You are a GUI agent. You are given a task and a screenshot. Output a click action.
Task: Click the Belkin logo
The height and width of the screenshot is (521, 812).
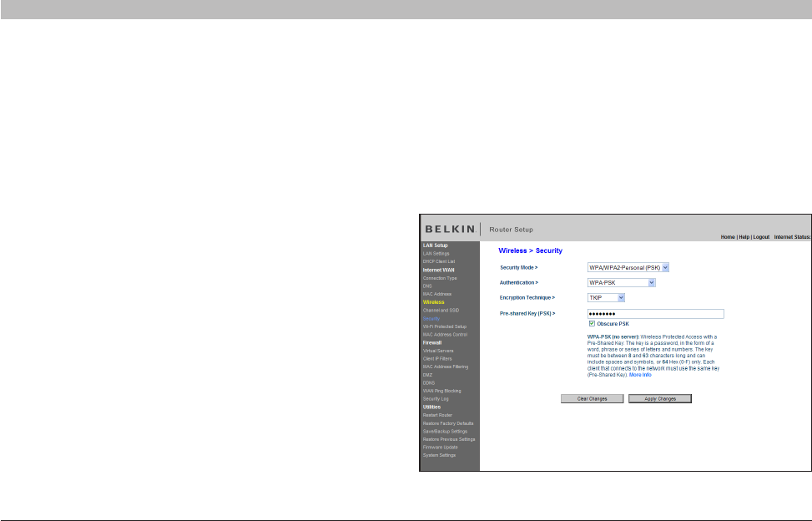click(x=450, y=229)
